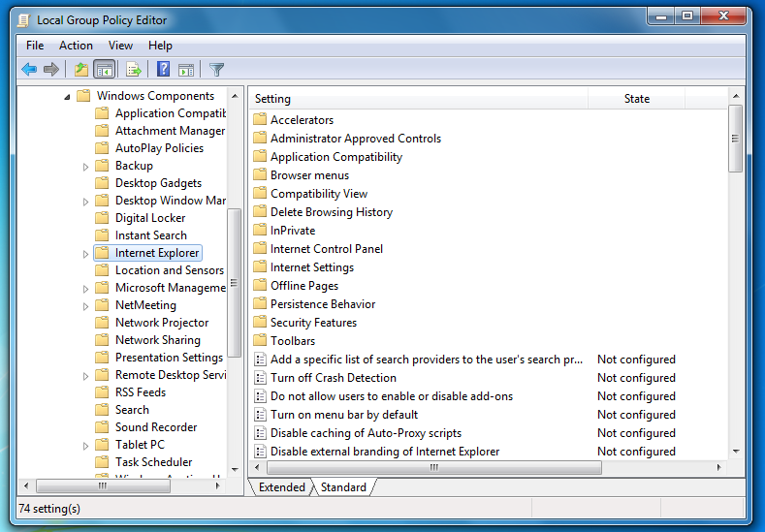Select Attachment Manager in the tree

click(x=170, y=131)
